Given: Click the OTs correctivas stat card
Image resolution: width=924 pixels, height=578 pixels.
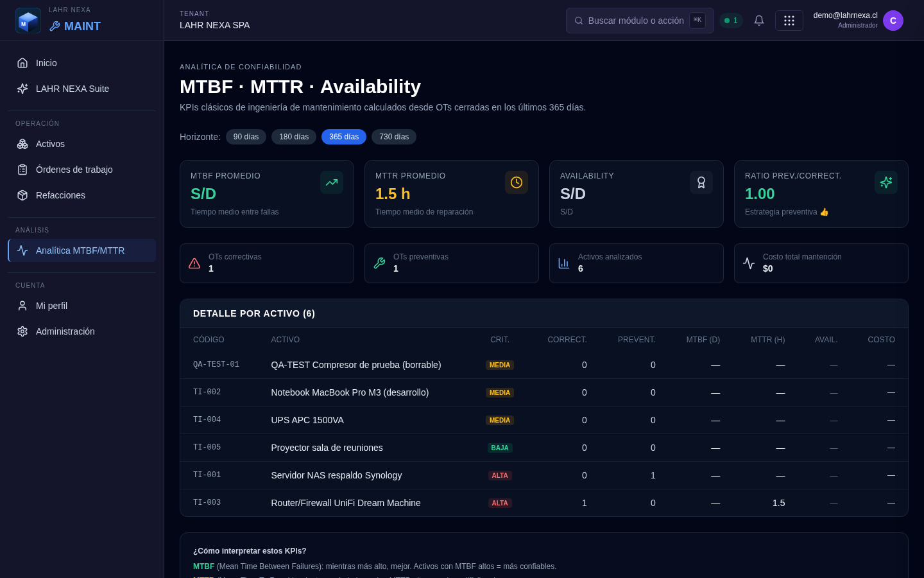Looking at the screenshot, I should (x=267, y=263).
